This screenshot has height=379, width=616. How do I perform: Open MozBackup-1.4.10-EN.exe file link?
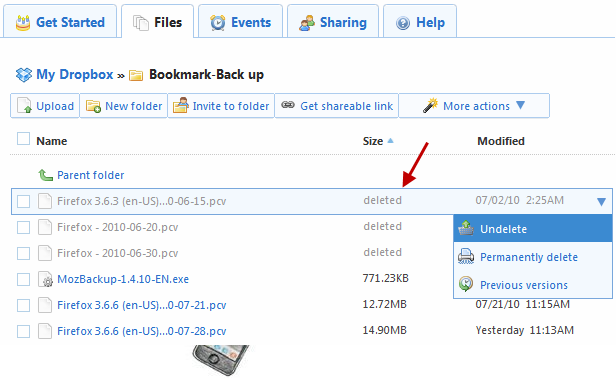(123, 279)
